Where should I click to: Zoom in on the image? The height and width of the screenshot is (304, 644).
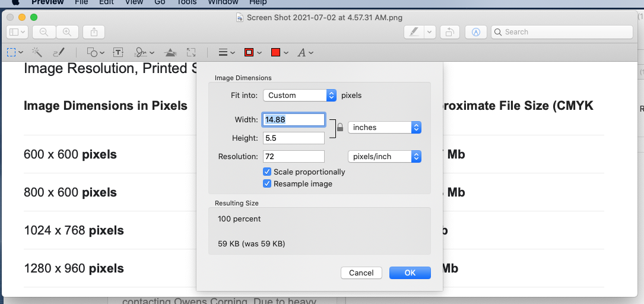(x=67, y=32)
